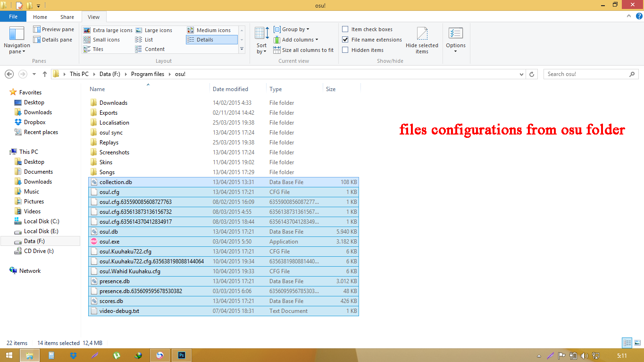Open recent locations dropdown
The image size is (644, 362).
34,74
